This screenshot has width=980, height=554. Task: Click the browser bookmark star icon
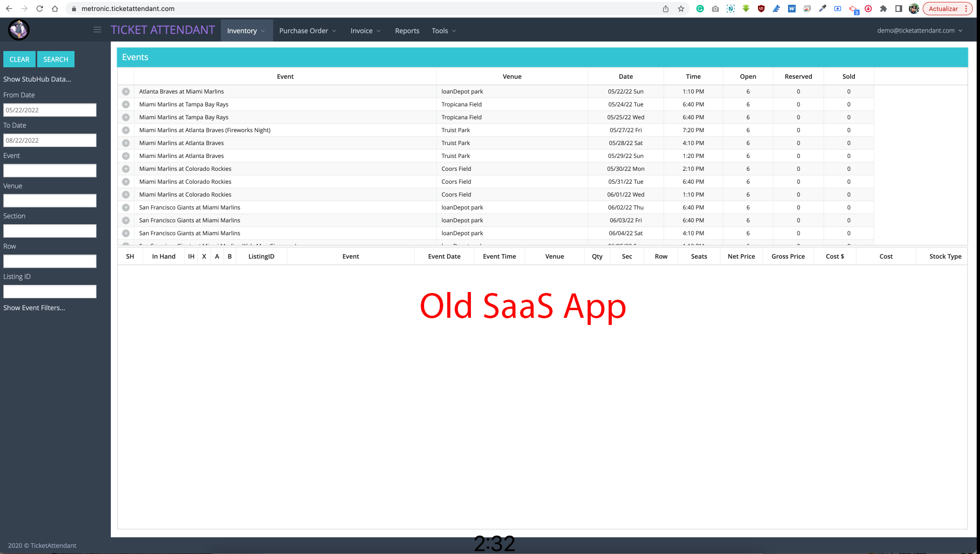click(681, 9)
